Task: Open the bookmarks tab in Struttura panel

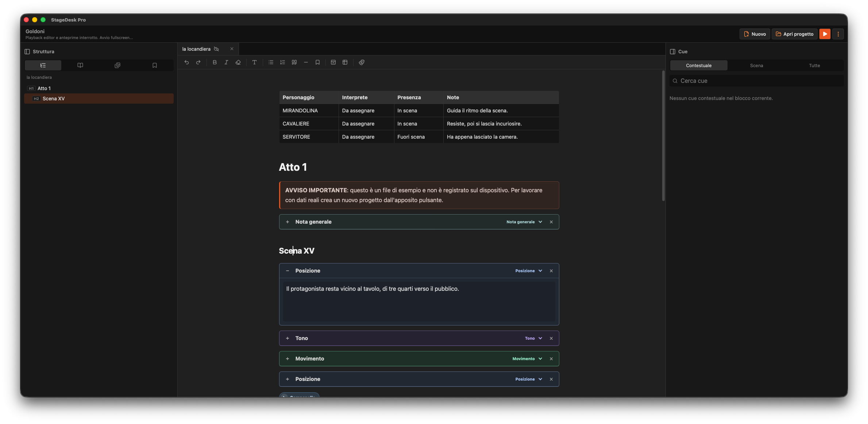Action: (x=155, y=65)
